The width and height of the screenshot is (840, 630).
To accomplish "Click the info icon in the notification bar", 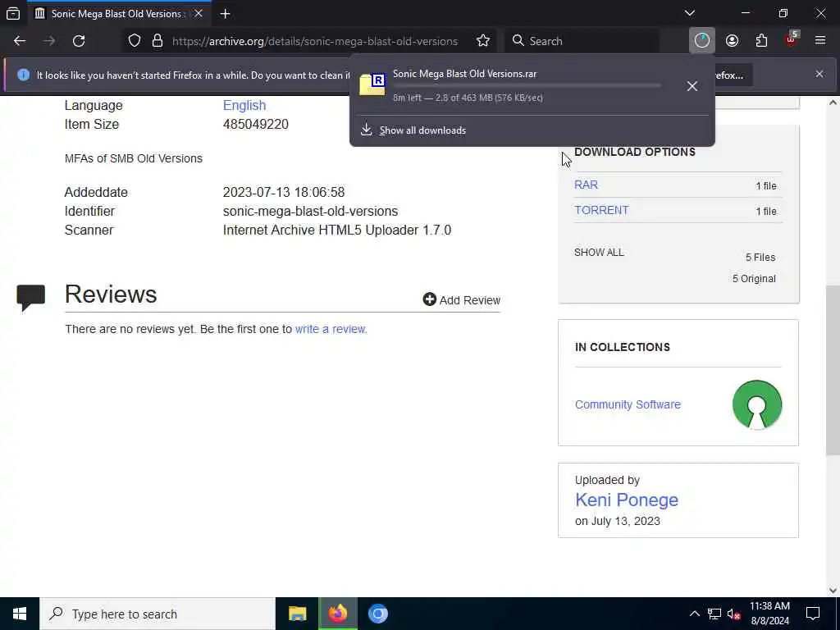I will pyautogui.click(x=23, y=75).
